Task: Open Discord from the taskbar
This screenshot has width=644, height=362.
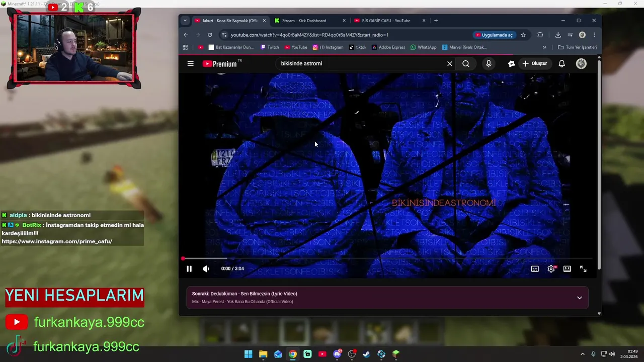Action: pos(337,354)
